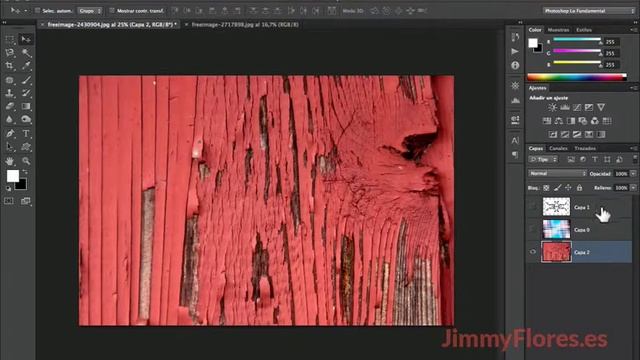Add Curves adjustment
640x360 pixels.
coord(577,107)
